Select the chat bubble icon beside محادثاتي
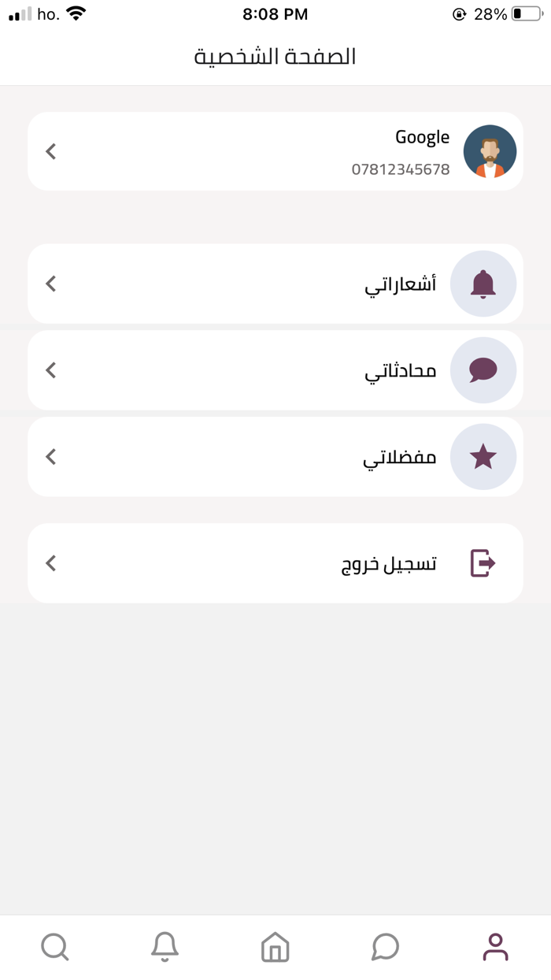 point(483,370)
